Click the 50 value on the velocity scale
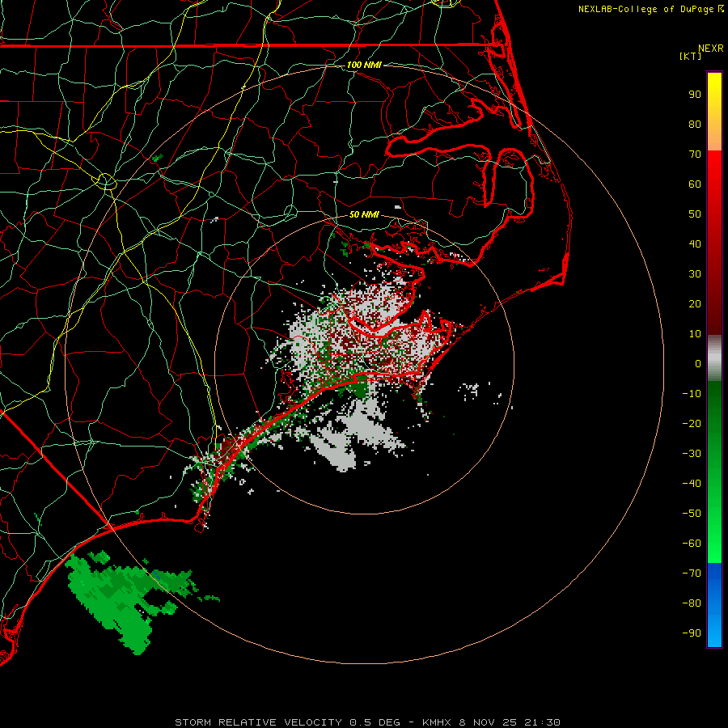The image size is (728, 728). pyautogui.click(x=695, y=214)
